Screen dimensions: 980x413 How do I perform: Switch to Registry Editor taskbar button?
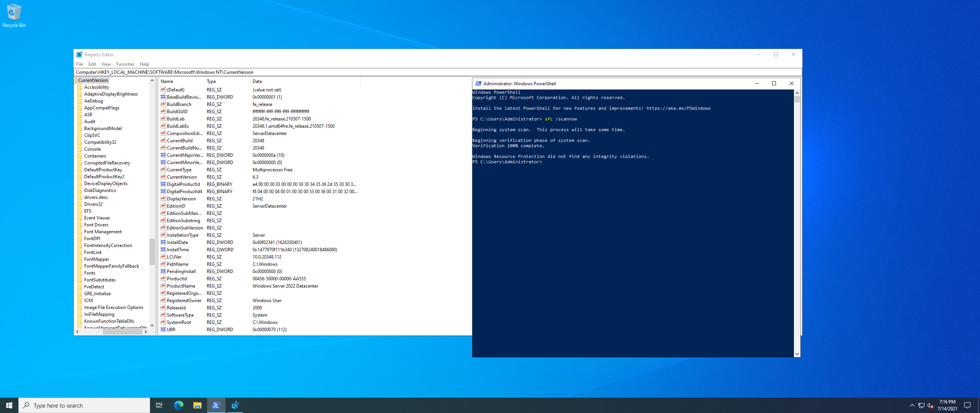pos(235,405)
